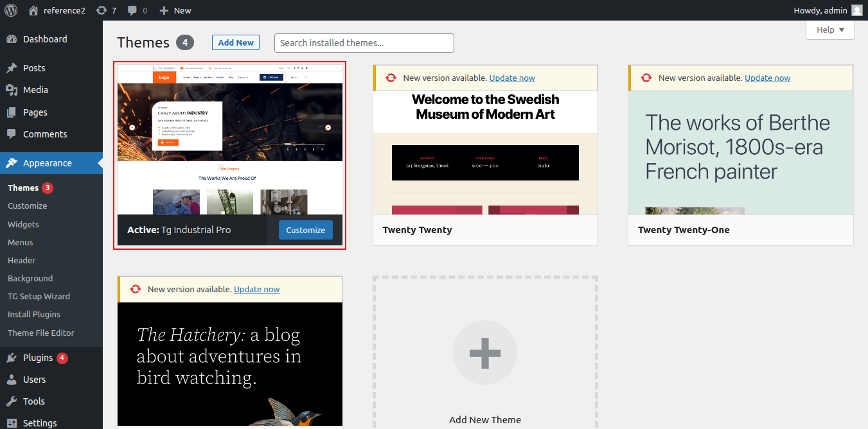Click the comments bubble icon in admin bar

[x=132, y=10]
